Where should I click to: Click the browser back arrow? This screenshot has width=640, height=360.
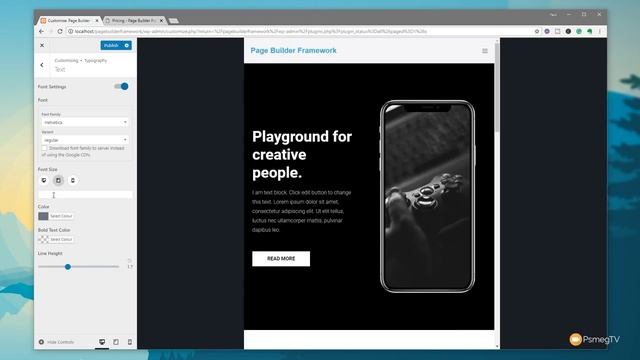41,31
